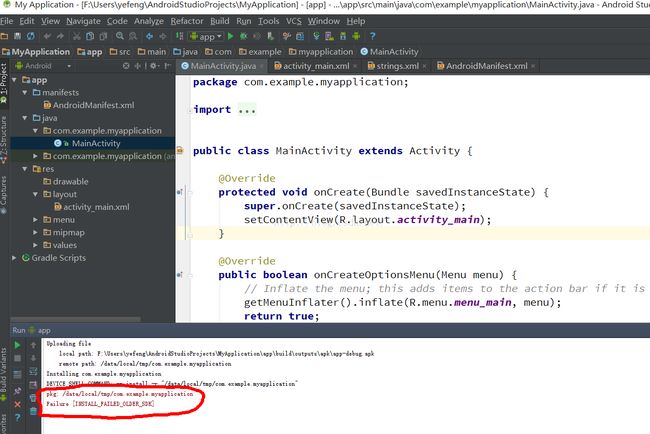This screenshot has width=650, height=434.
Task: Open the Project panel gear settings
Action: click(154, 66)
